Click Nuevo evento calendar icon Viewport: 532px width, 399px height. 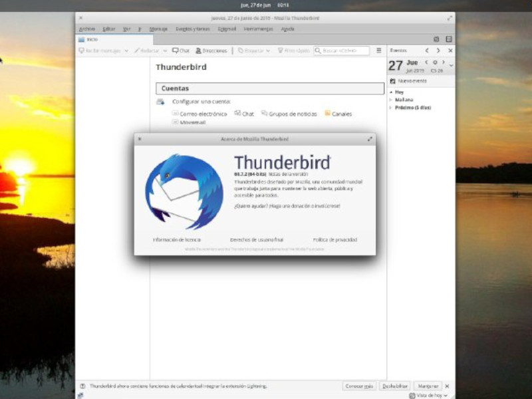tap(392, 81)
